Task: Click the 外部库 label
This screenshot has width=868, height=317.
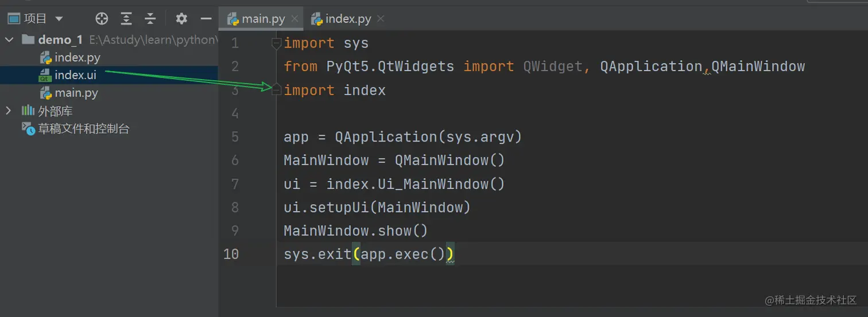Action: coord(55,111)
